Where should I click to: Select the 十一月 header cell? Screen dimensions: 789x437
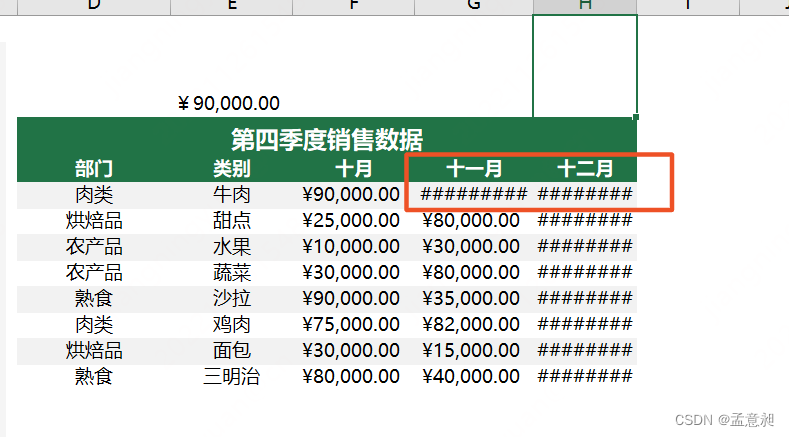(474, 169)
